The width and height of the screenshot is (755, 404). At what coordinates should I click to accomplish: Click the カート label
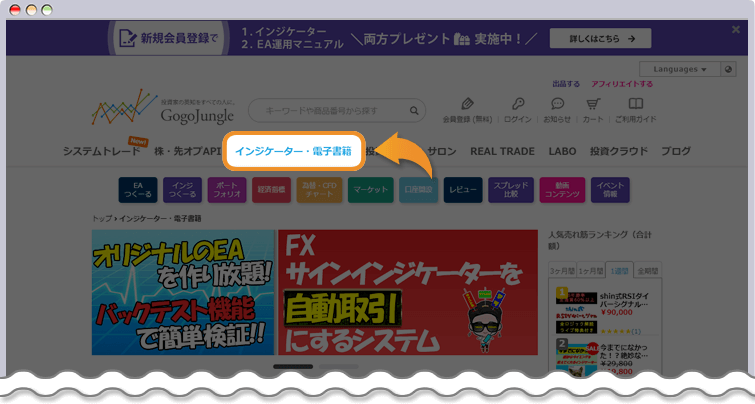[x=593, y=119]
